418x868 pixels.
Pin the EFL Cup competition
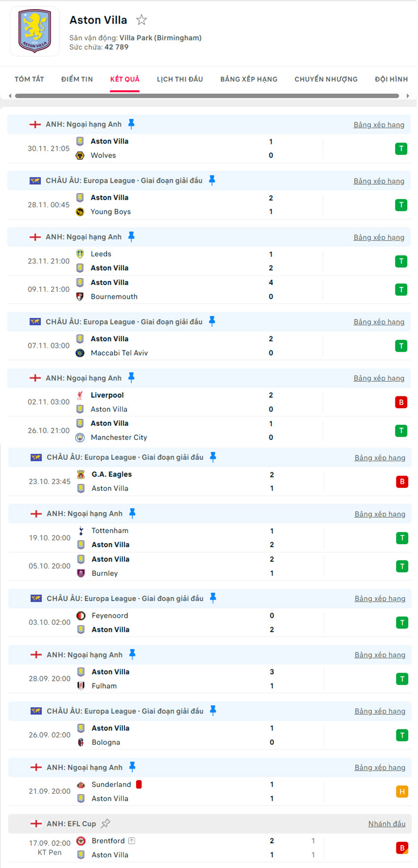(106, 823)
